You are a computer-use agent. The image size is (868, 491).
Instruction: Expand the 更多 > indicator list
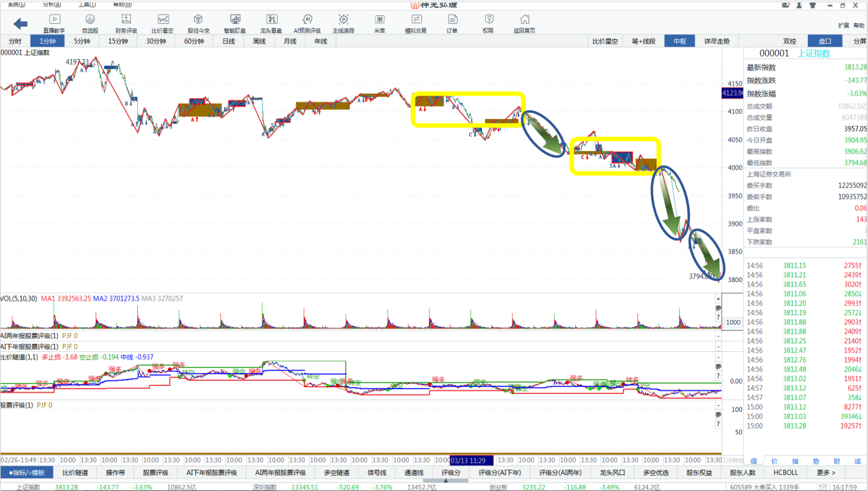(x=825, y=473)
